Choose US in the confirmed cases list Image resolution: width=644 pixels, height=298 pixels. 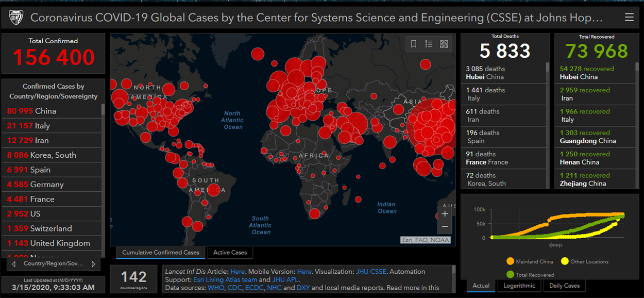pos(52,214)
